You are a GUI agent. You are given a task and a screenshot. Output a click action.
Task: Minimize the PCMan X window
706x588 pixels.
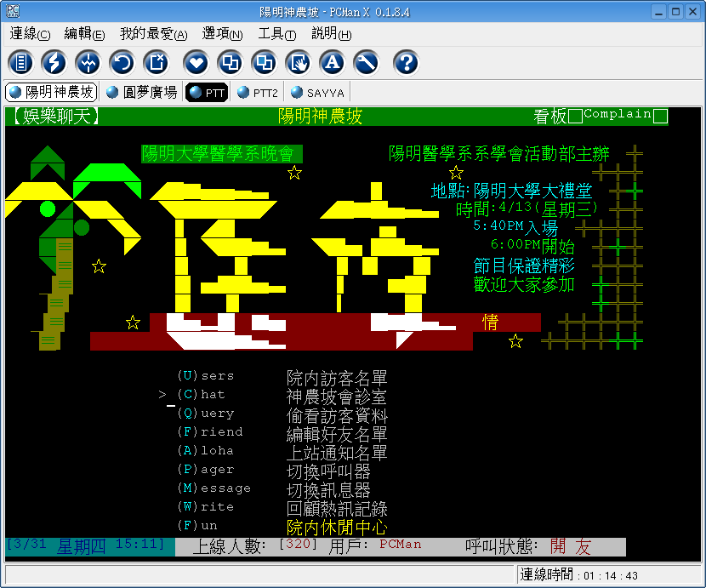[x=658, y=12]
